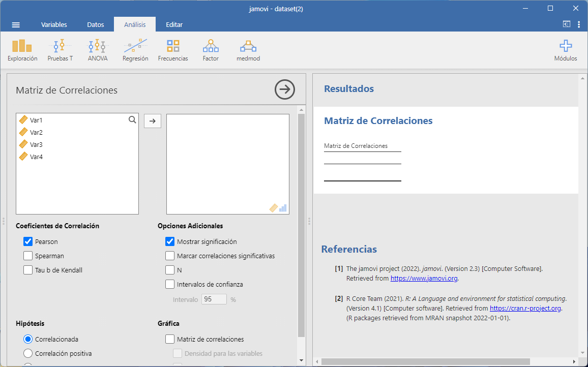The width and height of the screenshot is (588, 367).
Task: Collapse options panel with circled arrow
Action: (285, 89)
